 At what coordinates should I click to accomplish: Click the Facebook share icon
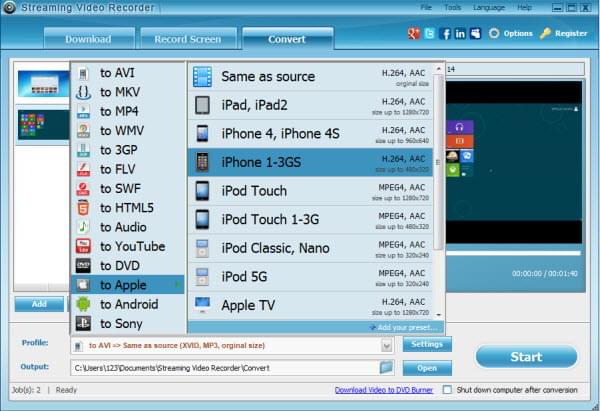[445, 34]
